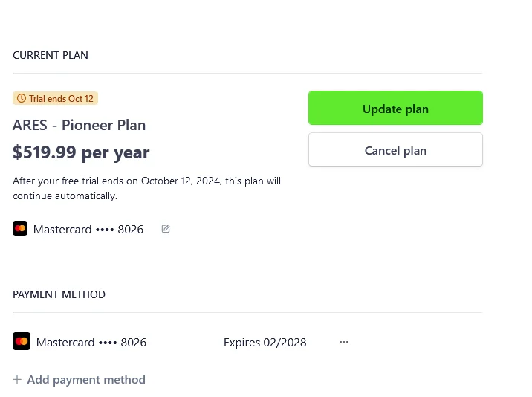Click the CURRENT PLAN section heading

point(51,55)
